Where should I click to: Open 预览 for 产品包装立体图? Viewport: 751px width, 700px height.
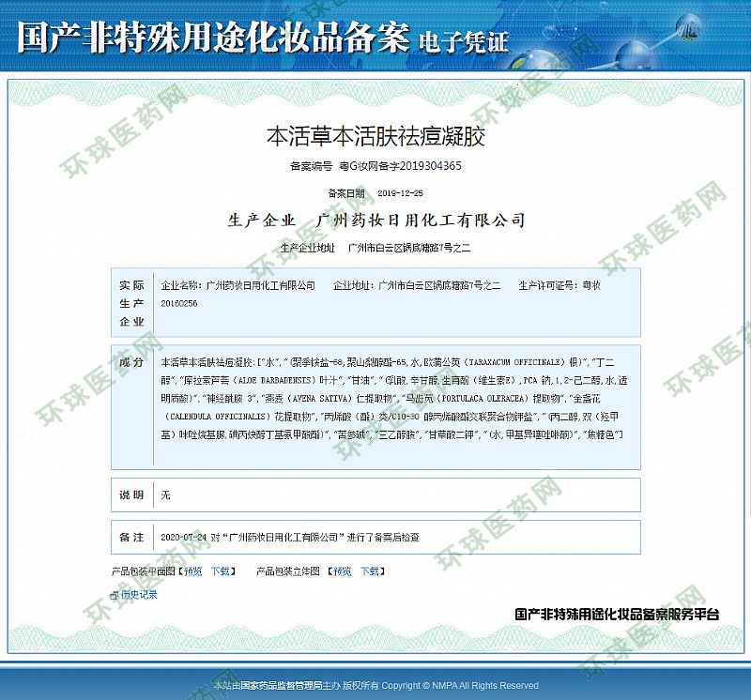click(x=343, y=571)
